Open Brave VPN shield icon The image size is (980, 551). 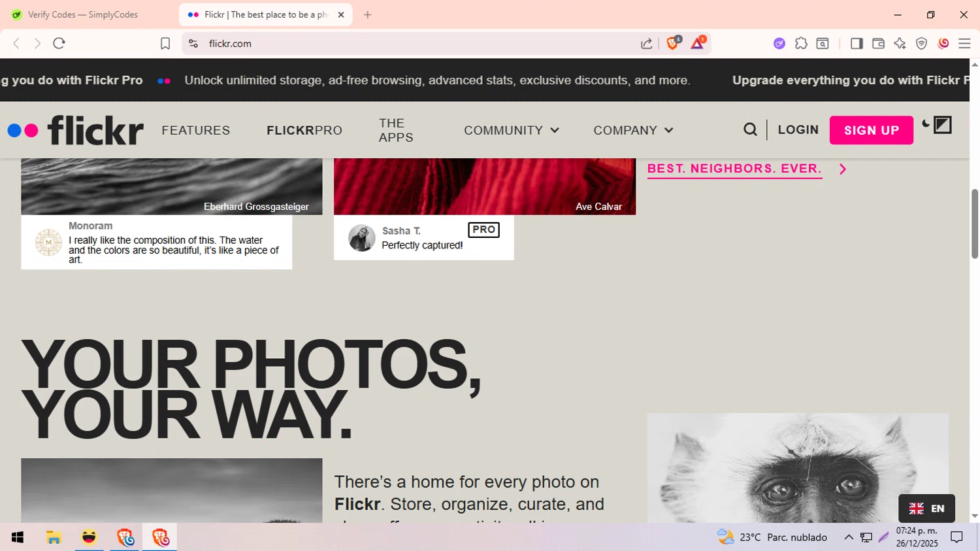coord(921,43)
